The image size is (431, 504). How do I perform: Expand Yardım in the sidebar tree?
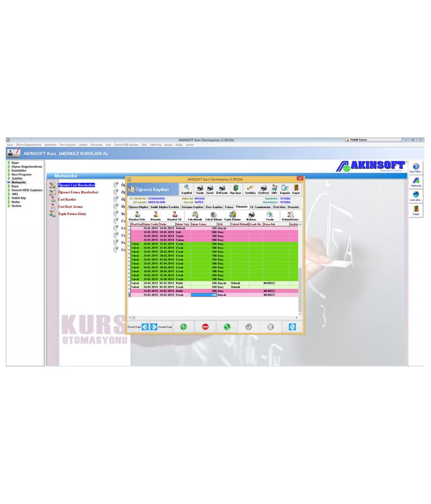[16, 206]
